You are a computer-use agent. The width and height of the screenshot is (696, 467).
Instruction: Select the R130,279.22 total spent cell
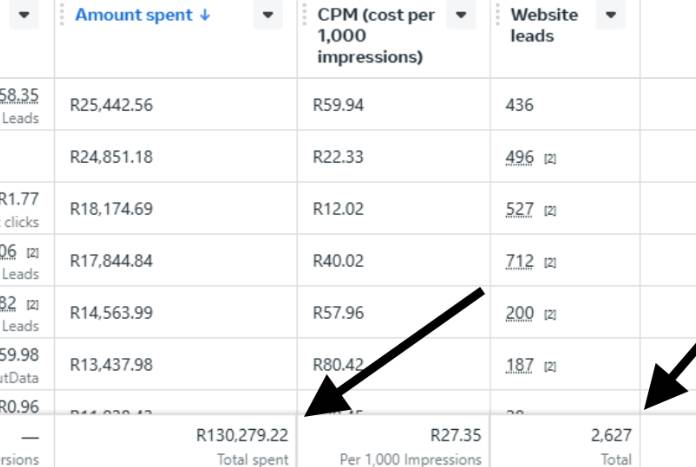tap(176, 441)
